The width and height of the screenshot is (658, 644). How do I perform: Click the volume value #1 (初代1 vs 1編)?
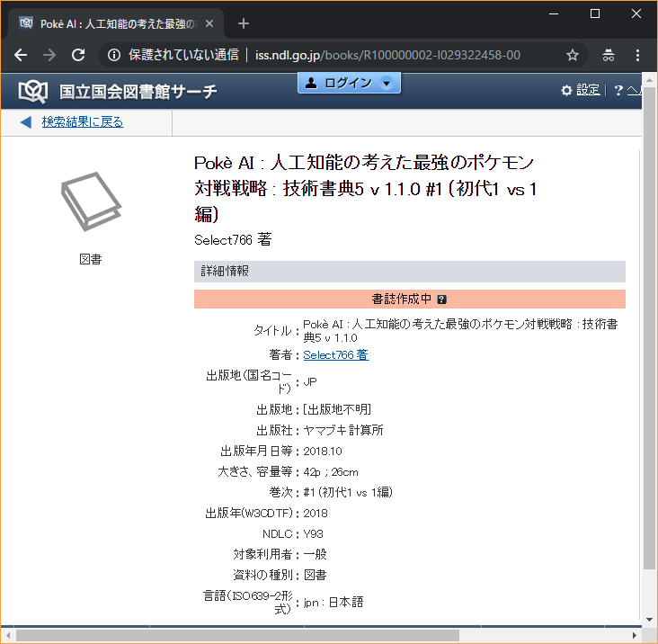[348, 493]
